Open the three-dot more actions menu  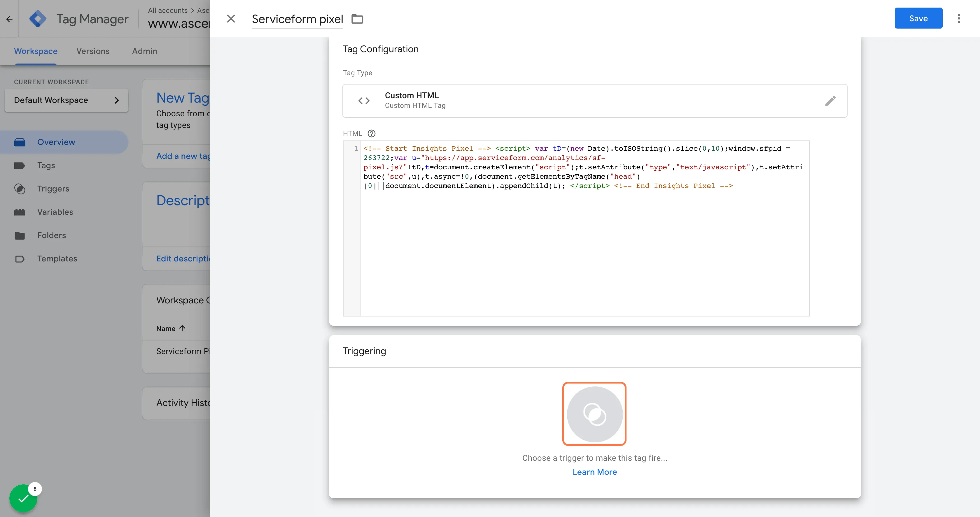click(x=959, y=18)
